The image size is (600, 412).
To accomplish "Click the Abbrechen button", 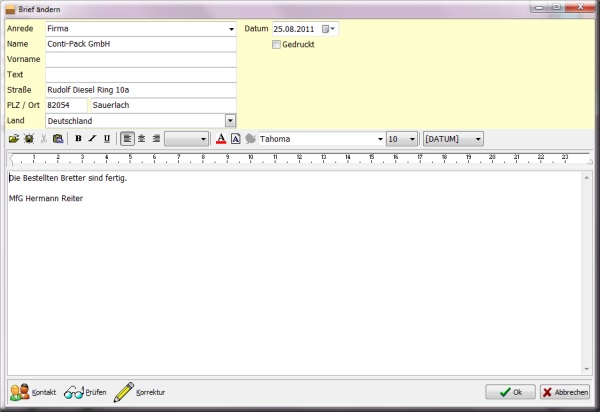I will click(x=565, y=392).
